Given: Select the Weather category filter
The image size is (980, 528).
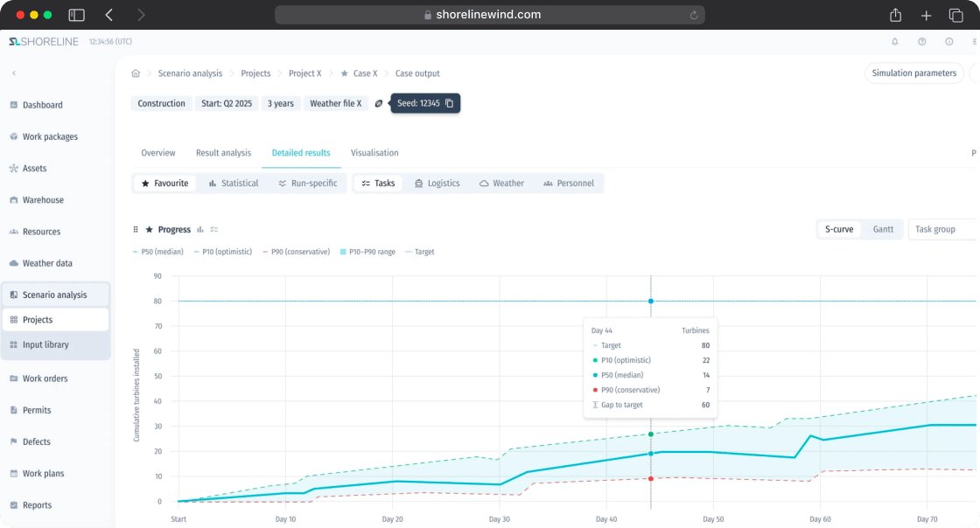Looking at the screenshot, I should (502, 184).
